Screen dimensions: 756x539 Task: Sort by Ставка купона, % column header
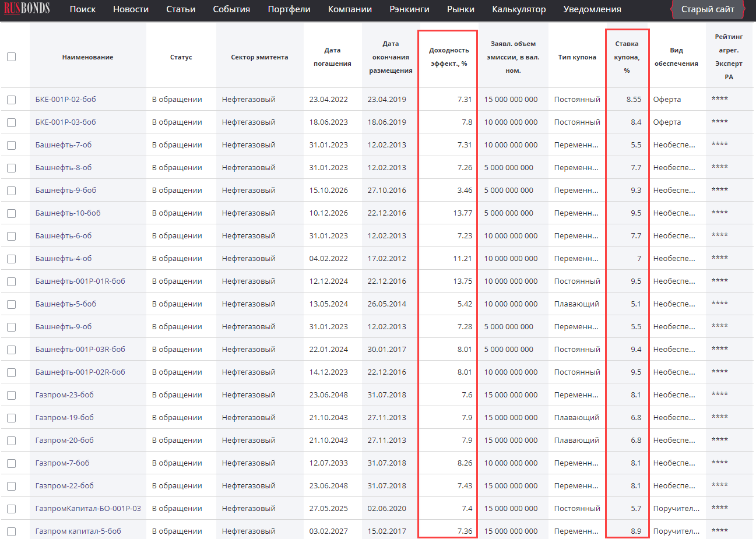[627, 57]
